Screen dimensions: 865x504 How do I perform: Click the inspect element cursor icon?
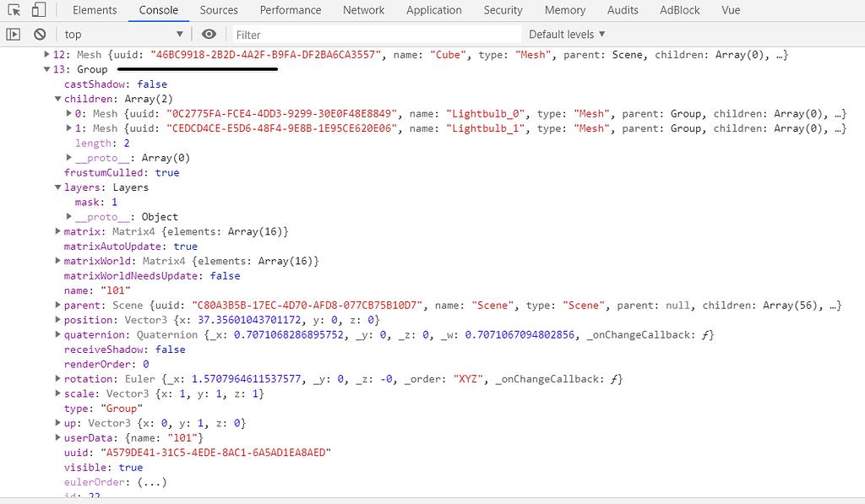click(14, 10)
